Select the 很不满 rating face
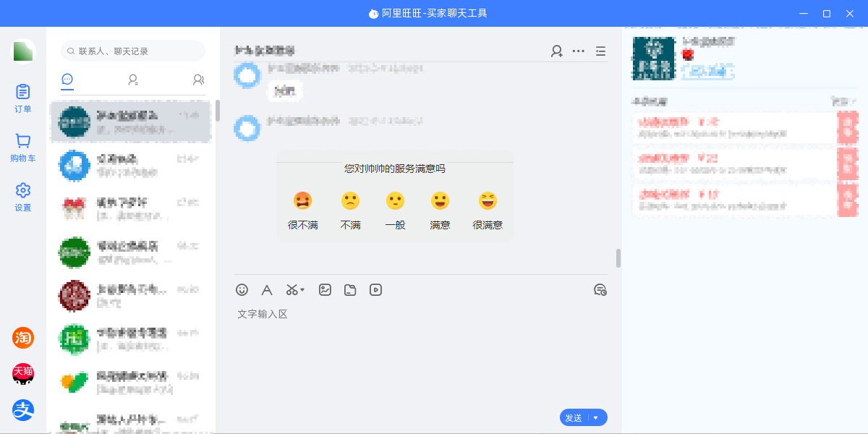This screenshot has height=434, width=868. pos(302,201)
